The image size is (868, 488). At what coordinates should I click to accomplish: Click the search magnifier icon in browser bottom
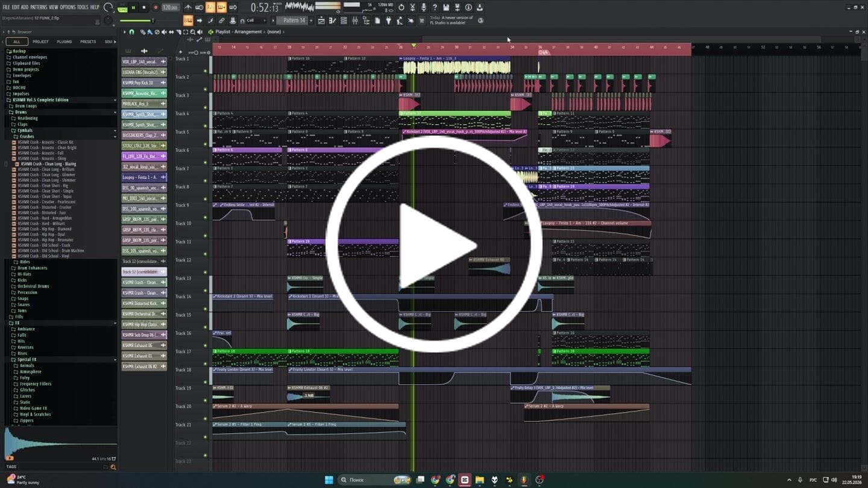pos(113,467)
